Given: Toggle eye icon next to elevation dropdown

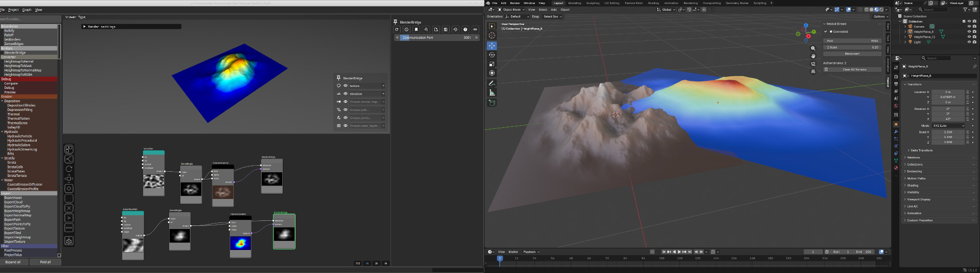Looking at the screenshot, I should [346, 94].
